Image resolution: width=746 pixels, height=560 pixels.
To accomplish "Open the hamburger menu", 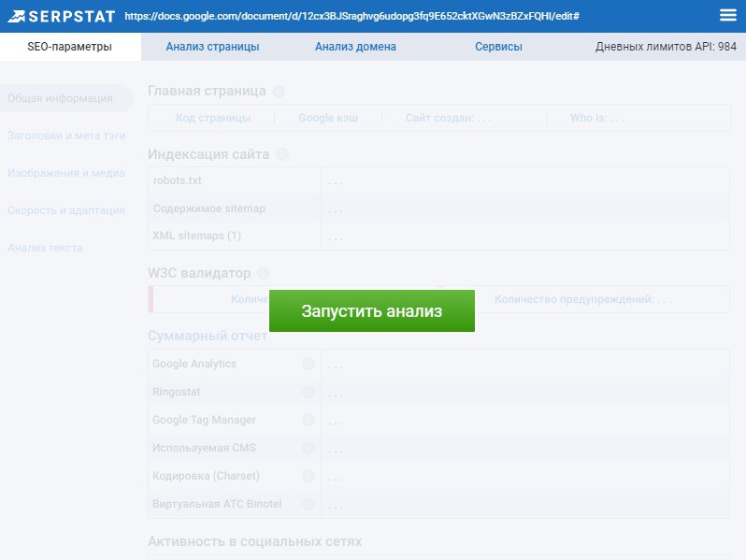I will 728,15.
